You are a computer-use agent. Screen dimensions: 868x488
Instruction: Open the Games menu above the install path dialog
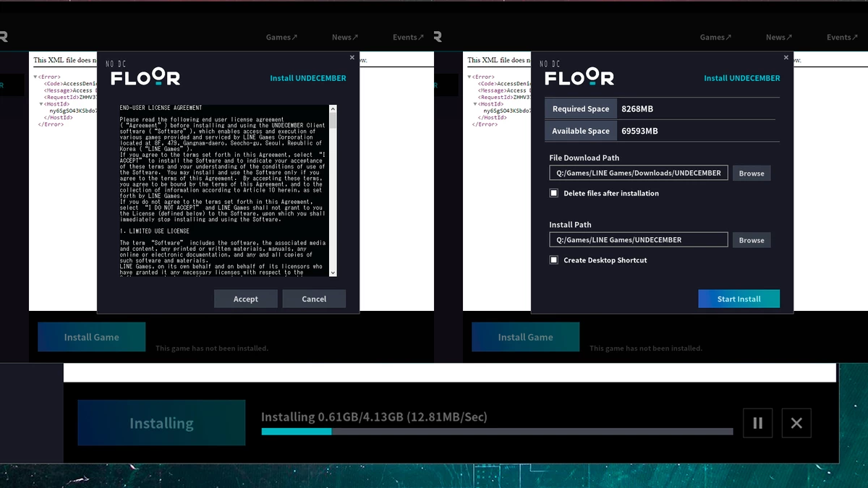tap(715, 37)
